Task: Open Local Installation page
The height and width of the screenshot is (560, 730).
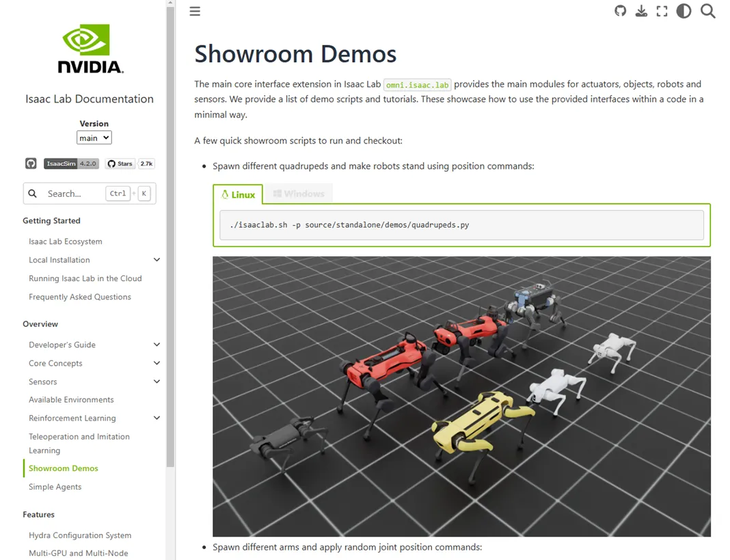Action: click(59, 260)
